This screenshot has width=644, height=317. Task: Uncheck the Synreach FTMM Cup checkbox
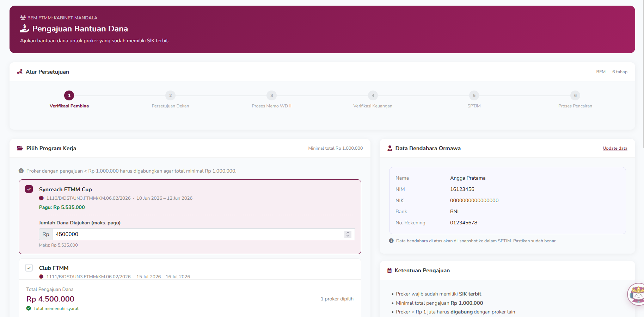(x=29, y=189)
